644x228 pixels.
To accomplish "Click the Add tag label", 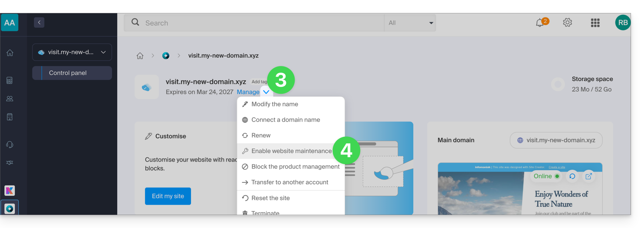I will coord(259,82).
